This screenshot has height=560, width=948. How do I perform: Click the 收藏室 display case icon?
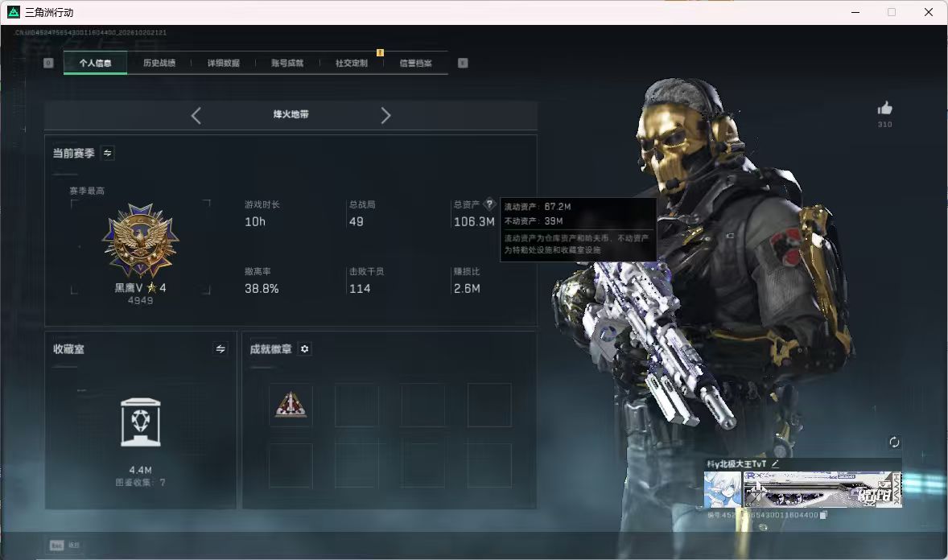point(140,422)
